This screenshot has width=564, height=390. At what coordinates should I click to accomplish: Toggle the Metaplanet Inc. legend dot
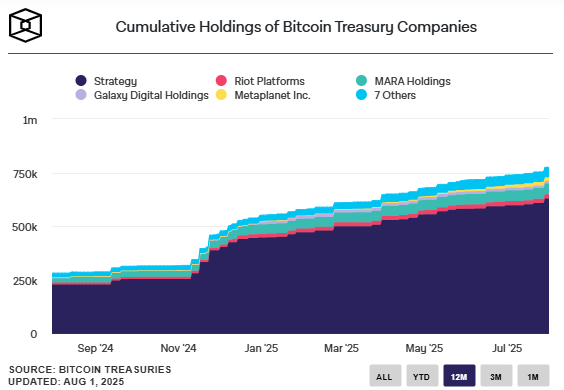[x=221, y=95]
